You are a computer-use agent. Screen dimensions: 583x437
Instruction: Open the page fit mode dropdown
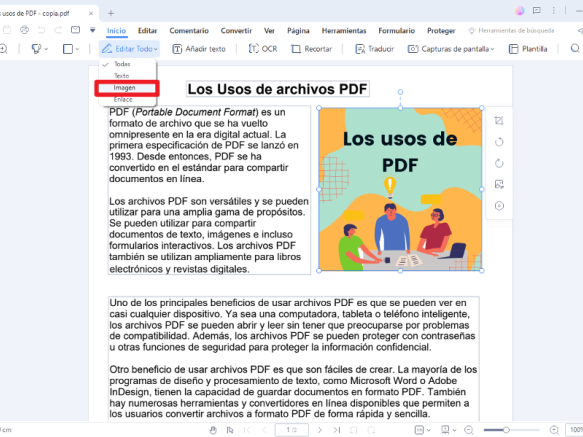coord(422,430)
